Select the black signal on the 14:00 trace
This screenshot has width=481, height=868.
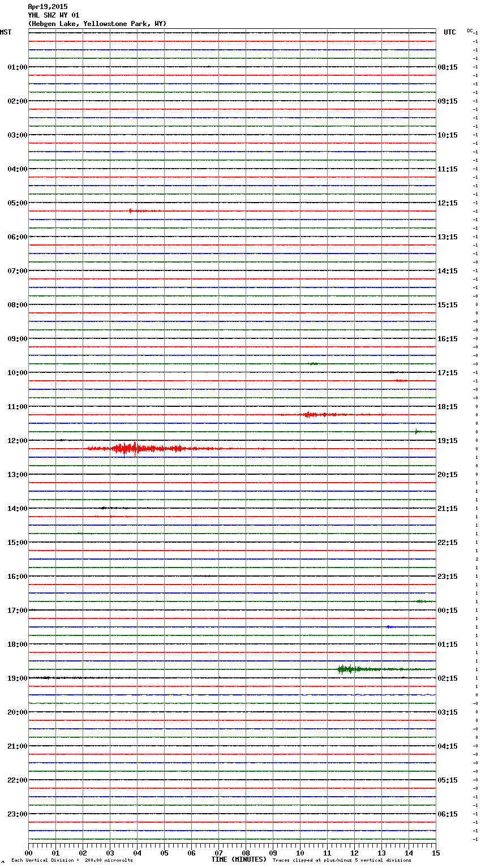click(x=105, y=508)
